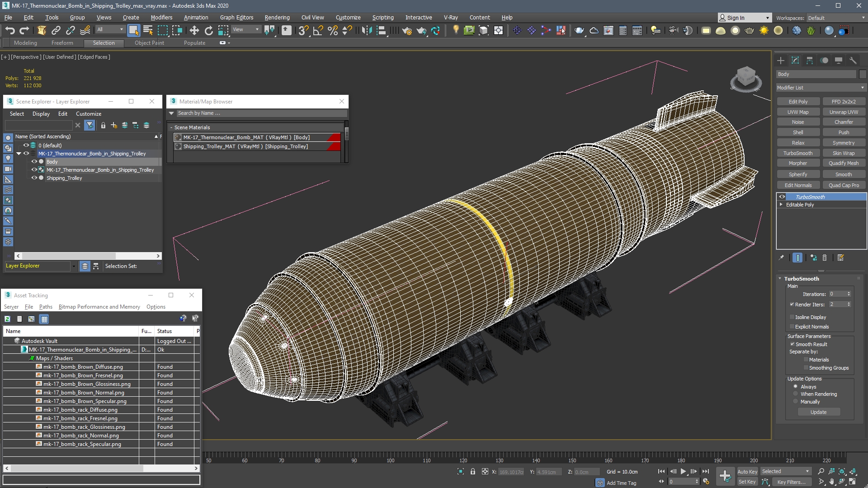Open the Create command panel tab

coord(781,61)
